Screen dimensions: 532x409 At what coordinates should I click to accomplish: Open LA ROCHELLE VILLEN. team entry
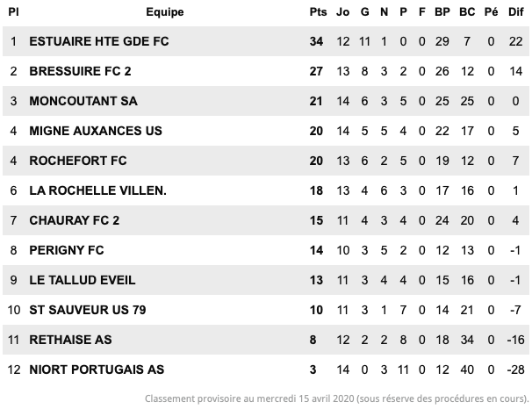(x=98, y=190)
